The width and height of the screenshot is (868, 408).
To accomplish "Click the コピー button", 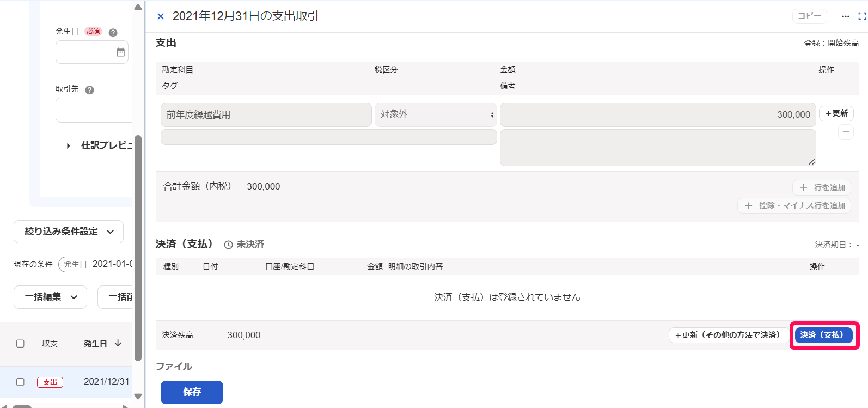I will (809, 16).
